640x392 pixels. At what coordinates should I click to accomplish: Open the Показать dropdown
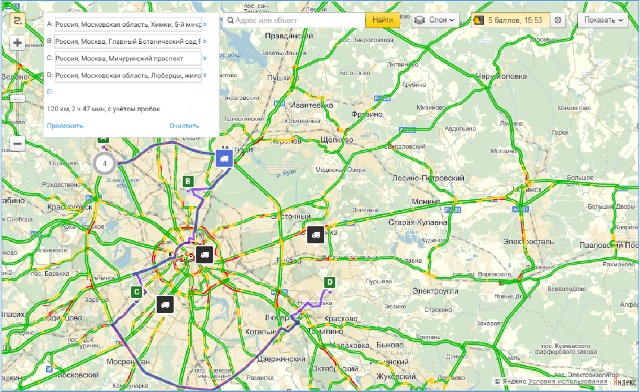tap(603, 20)
